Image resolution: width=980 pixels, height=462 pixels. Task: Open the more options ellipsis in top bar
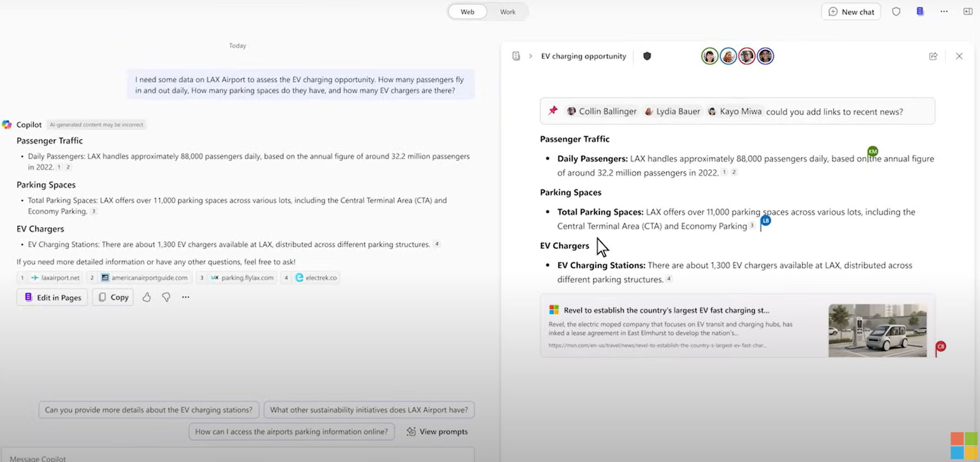tap(944, 11)
